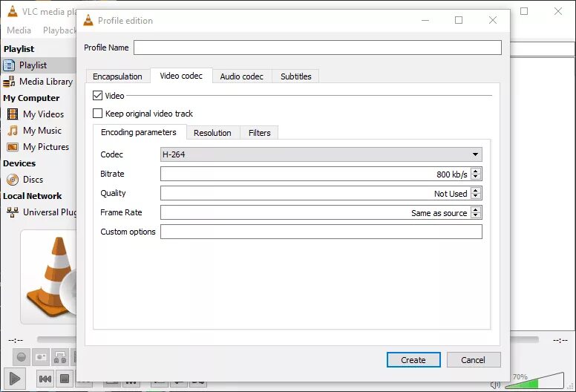Close the Profile edition dialog

[493, 20]
